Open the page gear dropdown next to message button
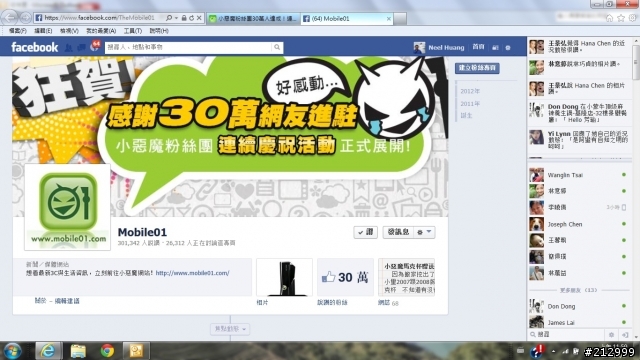This screenshot has height=360, width=640. tap(424, 232)
